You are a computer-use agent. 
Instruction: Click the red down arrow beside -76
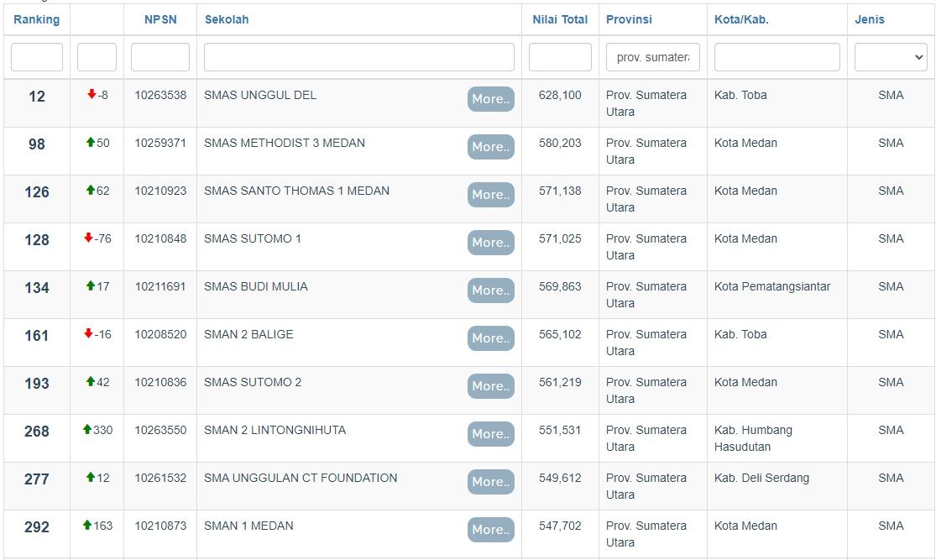(88, 238)
